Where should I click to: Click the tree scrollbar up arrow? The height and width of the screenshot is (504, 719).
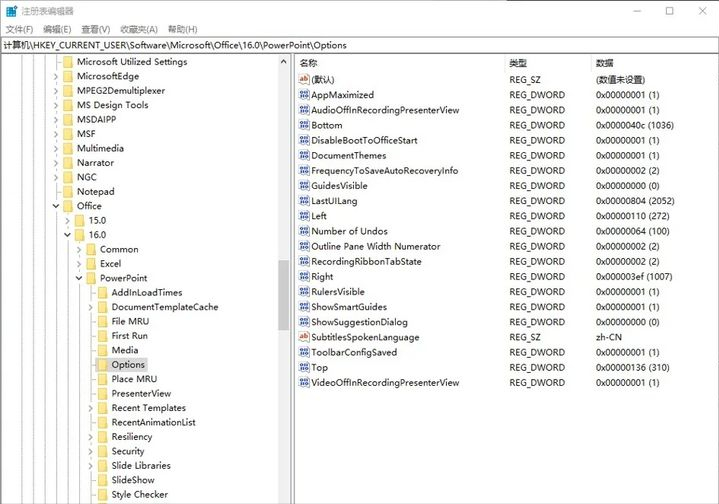pos(283,61)
